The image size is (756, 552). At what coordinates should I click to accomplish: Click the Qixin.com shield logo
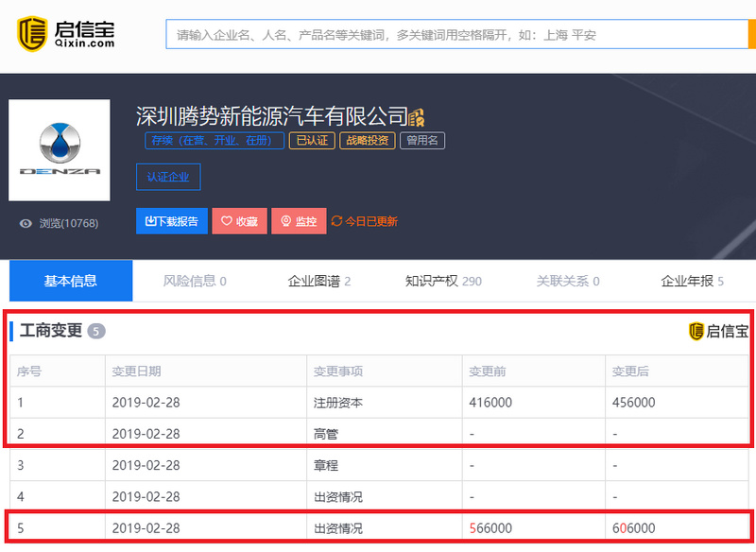tap(32, 34)
